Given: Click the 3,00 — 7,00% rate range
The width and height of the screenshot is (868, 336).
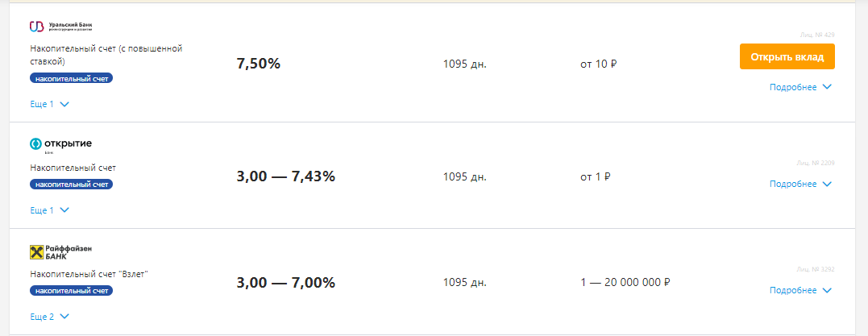Looking at the screenshot, I should coord(285,283).
